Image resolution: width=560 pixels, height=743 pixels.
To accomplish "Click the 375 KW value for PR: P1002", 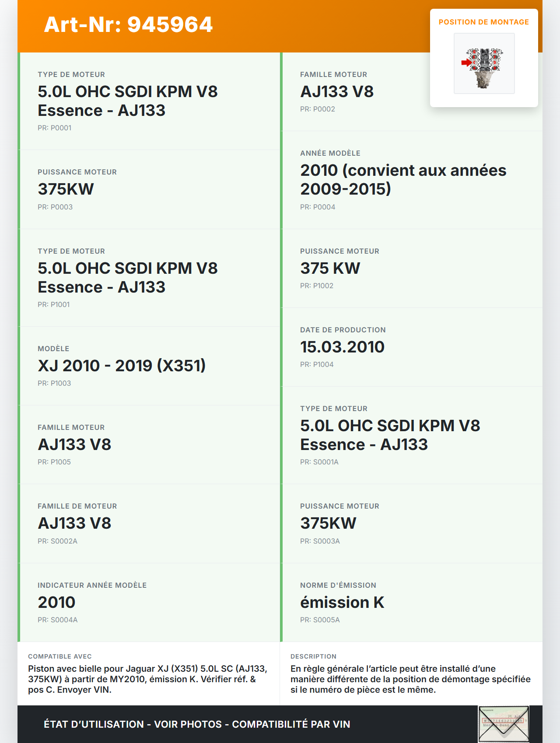I will (330, 268).
